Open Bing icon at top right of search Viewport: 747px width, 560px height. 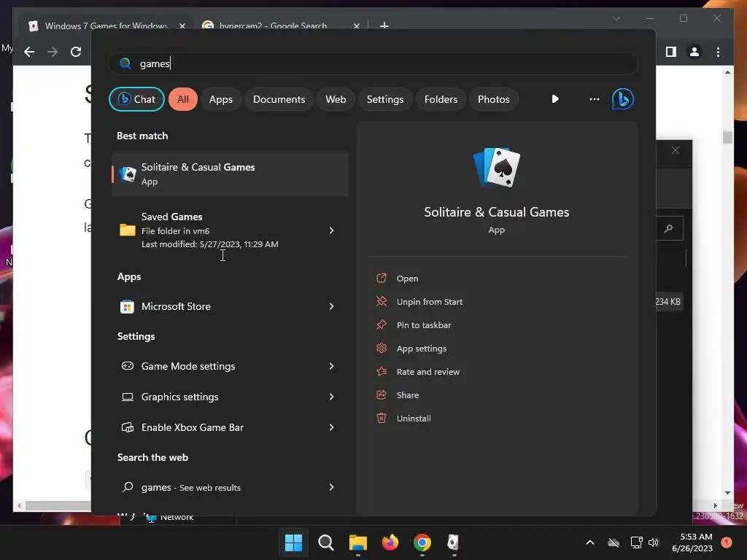point(623,99)
